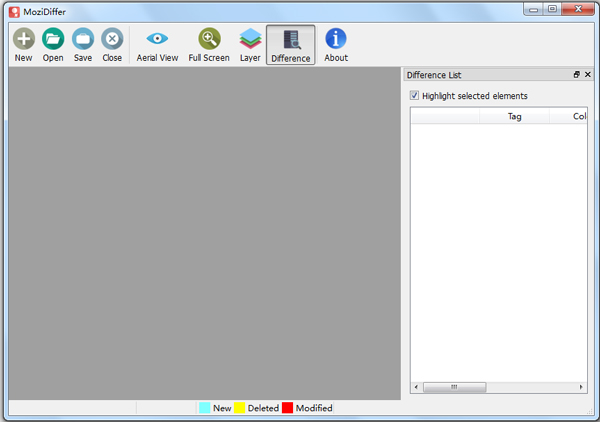Screen dimensions: 600x422
Task: Minimize the MoziDiffer window
Action: tap(533, 9)
